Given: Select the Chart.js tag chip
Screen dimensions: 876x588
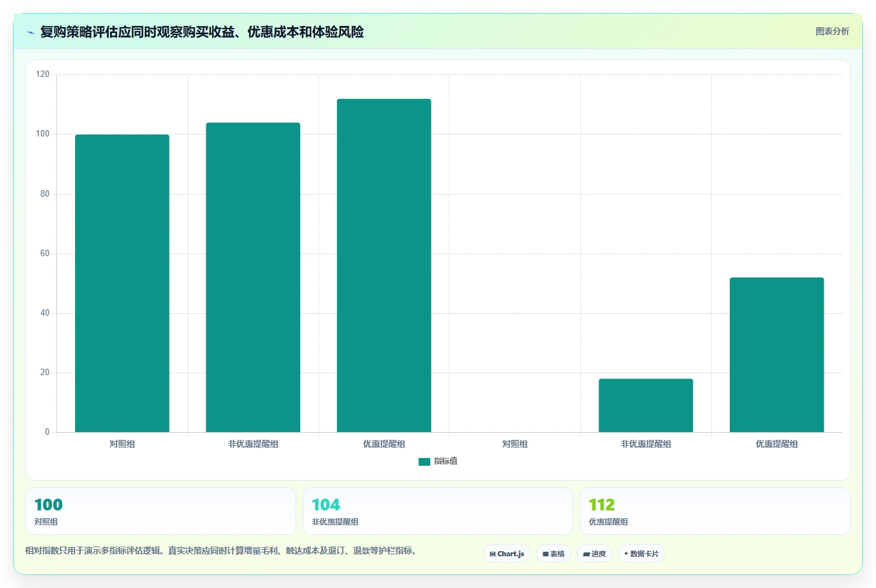Looking at the screenshot, I should pyautogui.click(x=507, y=554).
